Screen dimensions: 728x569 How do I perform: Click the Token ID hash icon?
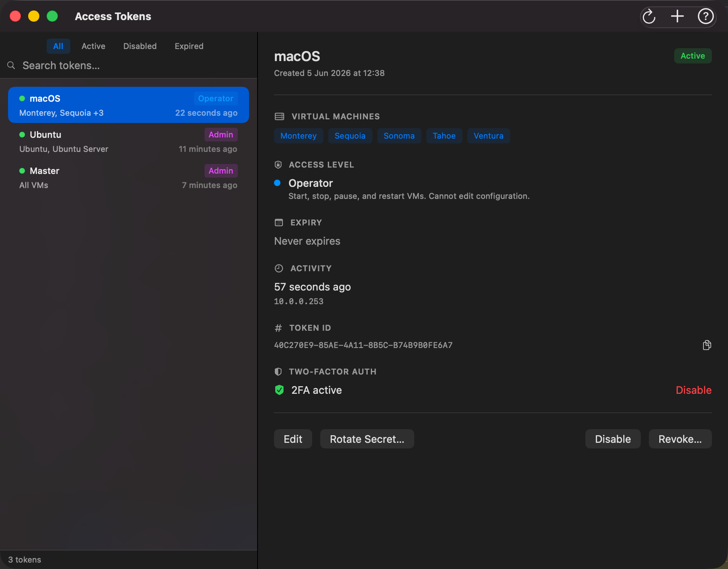[x=278, y=328]
